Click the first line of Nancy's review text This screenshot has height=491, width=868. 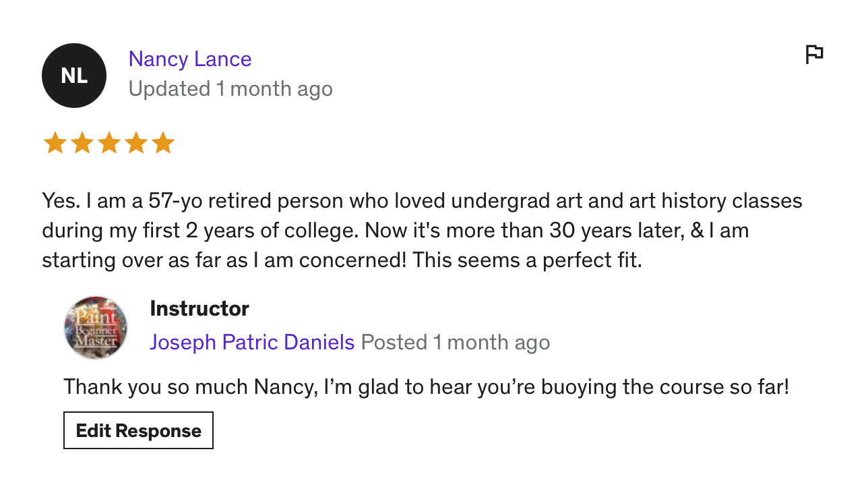click(422, 201)
